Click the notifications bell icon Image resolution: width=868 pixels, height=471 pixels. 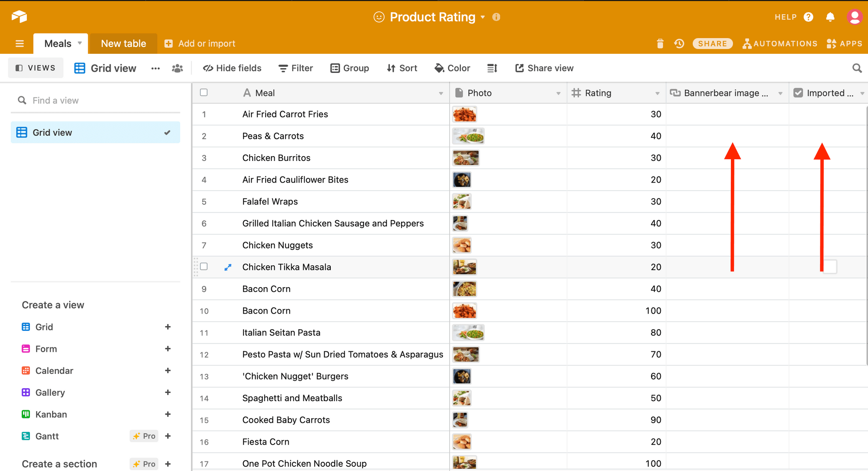pyautogui.click(x=830, y=17)
